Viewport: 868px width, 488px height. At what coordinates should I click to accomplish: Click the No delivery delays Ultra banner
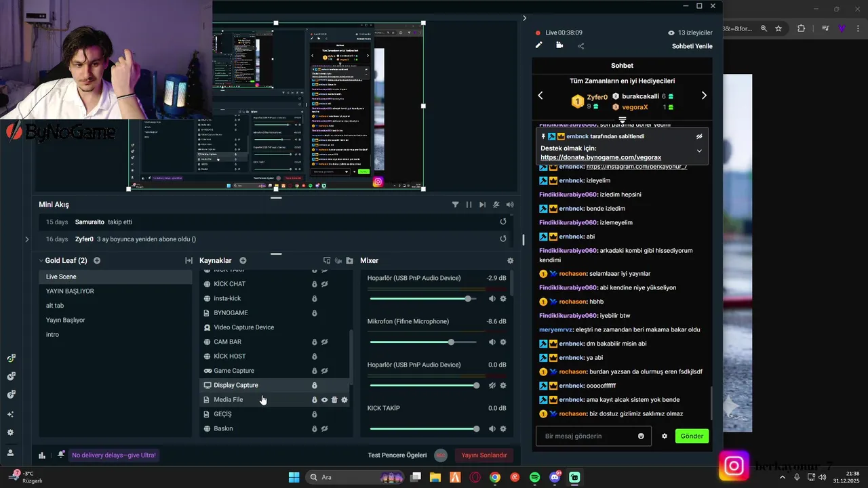(114, 455)
